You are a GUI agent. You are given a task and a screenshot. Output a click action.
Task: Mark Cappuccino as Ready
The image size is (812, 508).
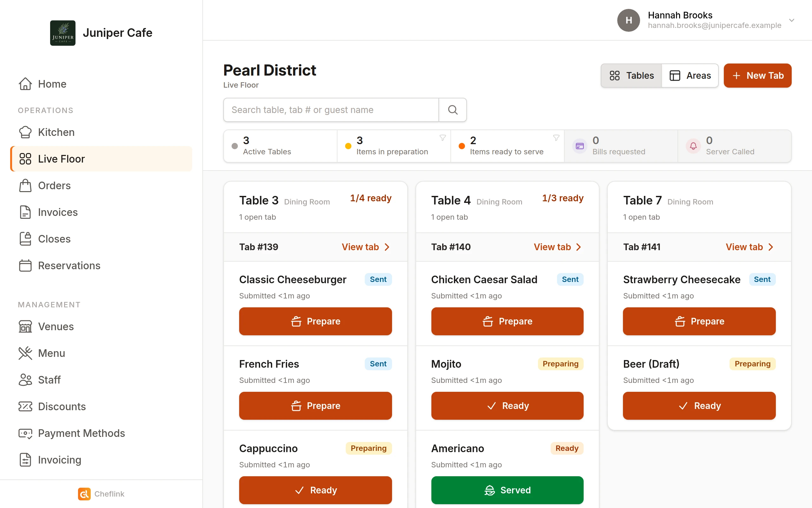(315, 490)
